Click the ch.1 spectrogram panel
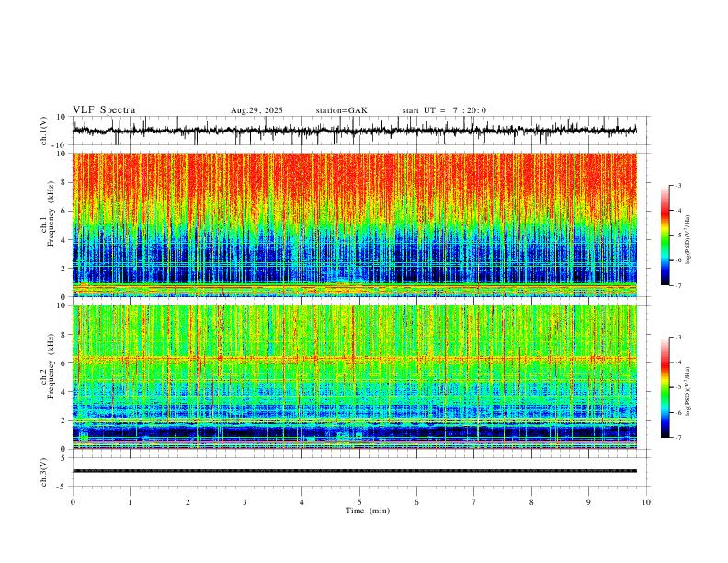Screen dimensions: 728x563 [x=355, y=224]
